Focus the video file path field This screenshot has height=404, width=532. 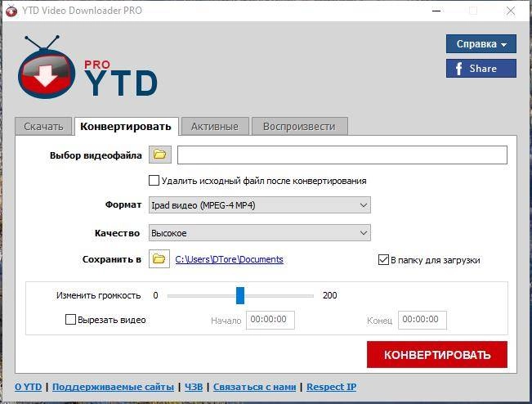tap(342, 155)
